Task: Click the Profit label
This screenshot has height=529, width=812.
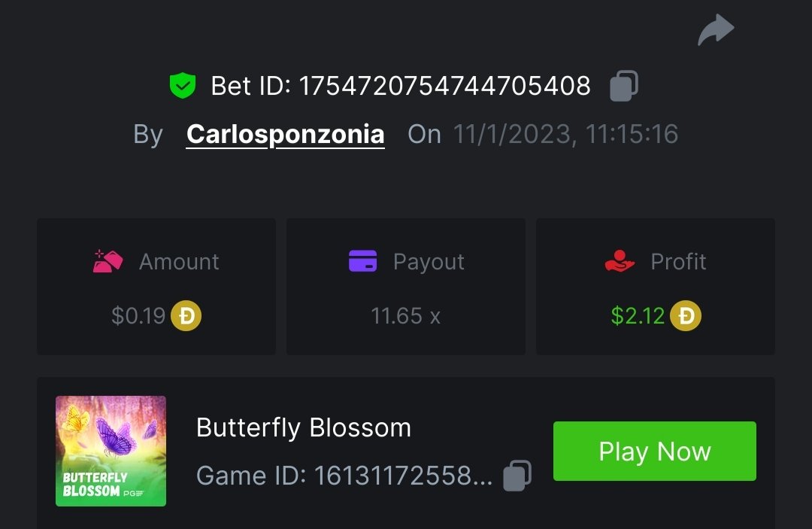Action: 678,261
